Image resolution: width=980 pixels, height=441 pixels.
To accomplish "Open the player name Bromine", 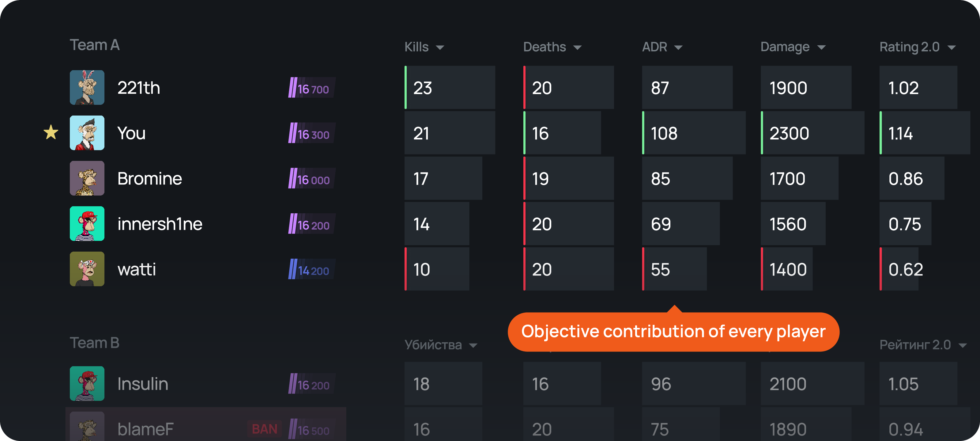I will coord(149,179).
